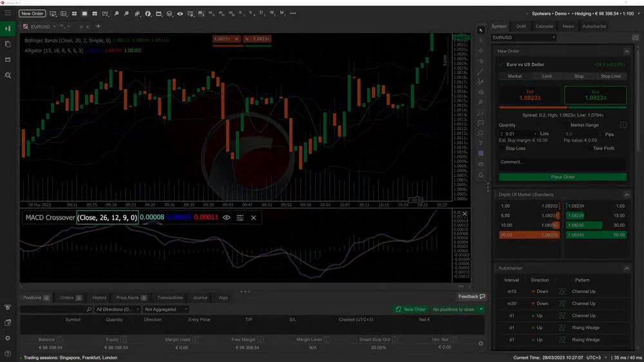Image resolution: width=644 pixels, height=362 pixels.
Task: Open the EURUSD symbol combo box
Action: coord(524,37)
